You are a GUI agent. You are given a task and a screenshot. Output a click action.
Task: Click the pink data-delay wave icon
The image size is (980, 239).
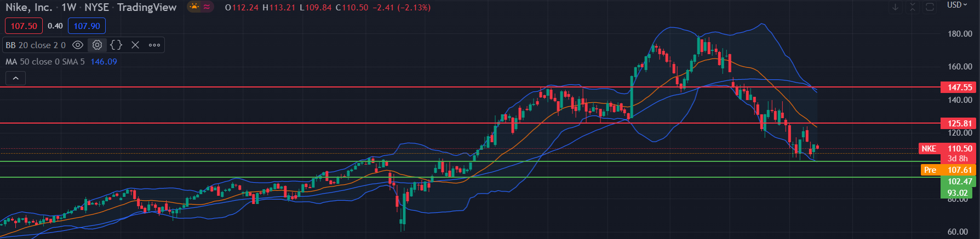click(207, 7)
